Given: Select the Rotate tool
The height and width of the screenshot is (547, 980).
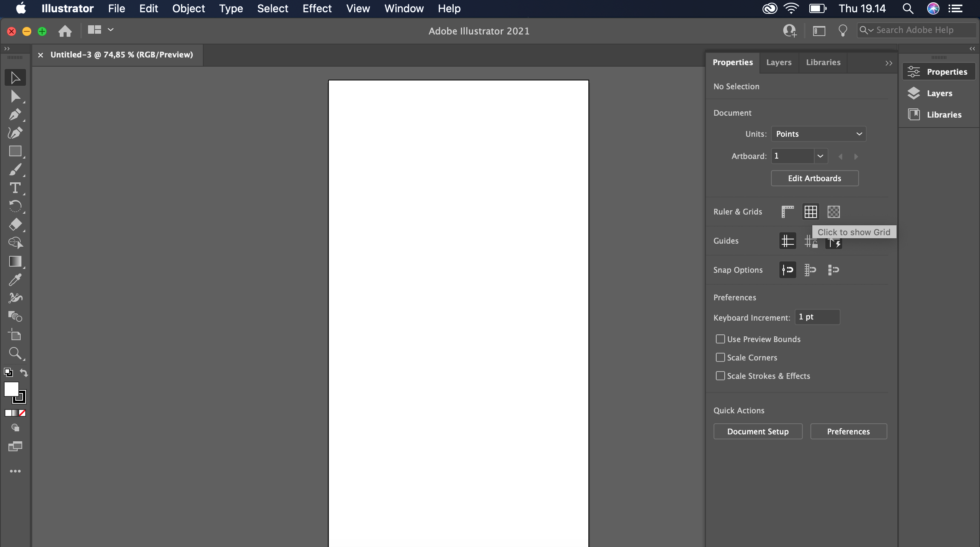Looking at the screenshot, I should pos(15,206).
